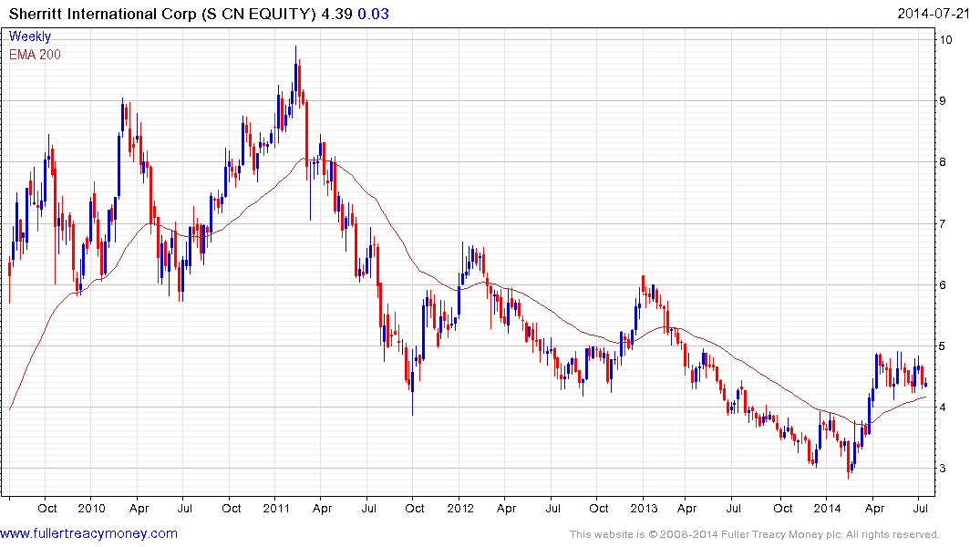The height and width of the screenshot is (547, 980).
Task: Click the 2014 label on time axis
Action: pyautogui.click(x=828, y=508)
